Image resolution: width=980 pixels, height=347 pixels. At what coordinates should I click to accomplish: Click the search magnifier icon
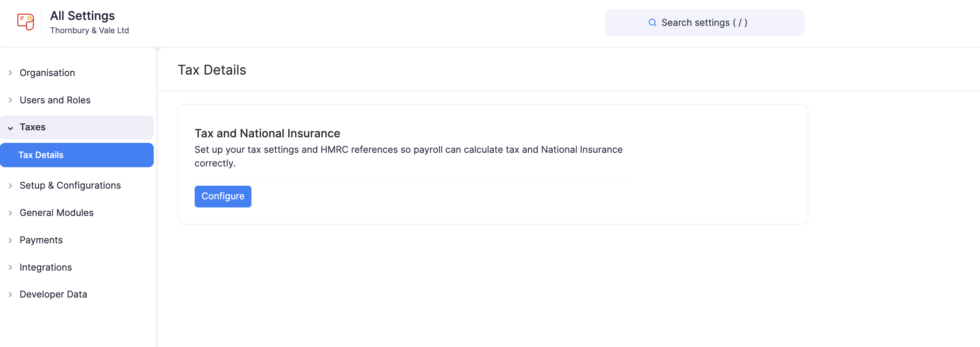[x=652, y=23]
